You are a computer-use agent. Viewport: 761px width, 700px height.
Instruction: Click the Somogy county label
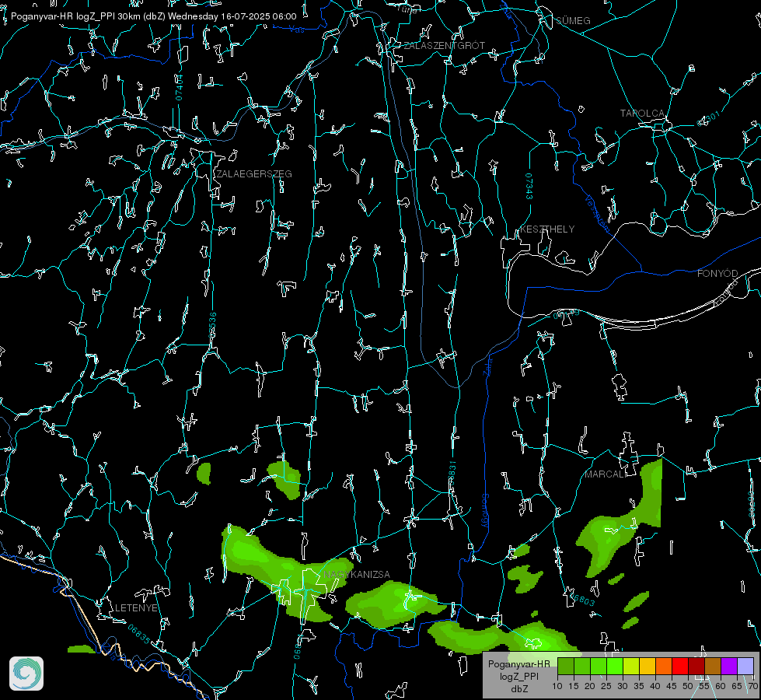[485, 511]
